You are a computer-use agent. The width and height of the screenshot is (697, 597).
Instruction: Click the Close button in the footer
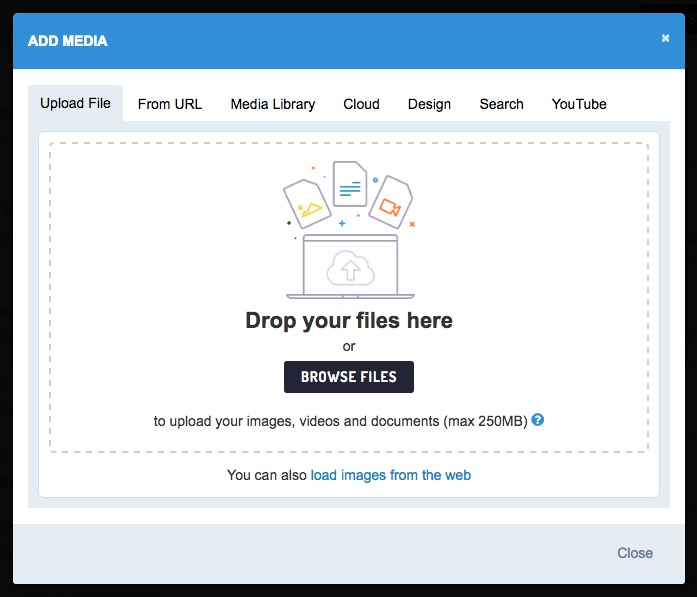(635, 553)
